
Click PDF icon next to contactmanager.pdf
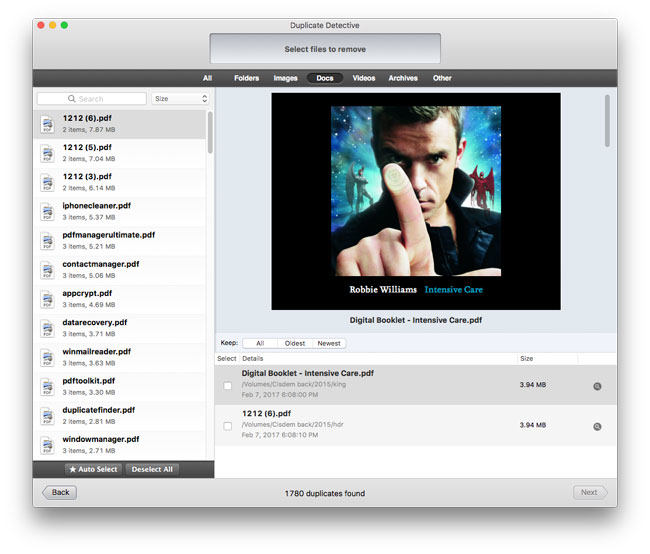(x=47, y=270)
